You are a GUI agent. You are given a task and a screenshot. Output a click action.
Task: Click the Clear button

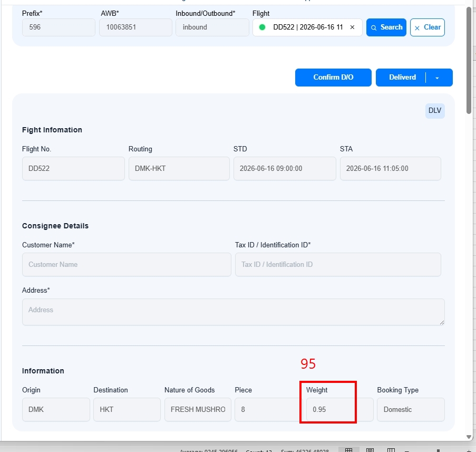427,27
